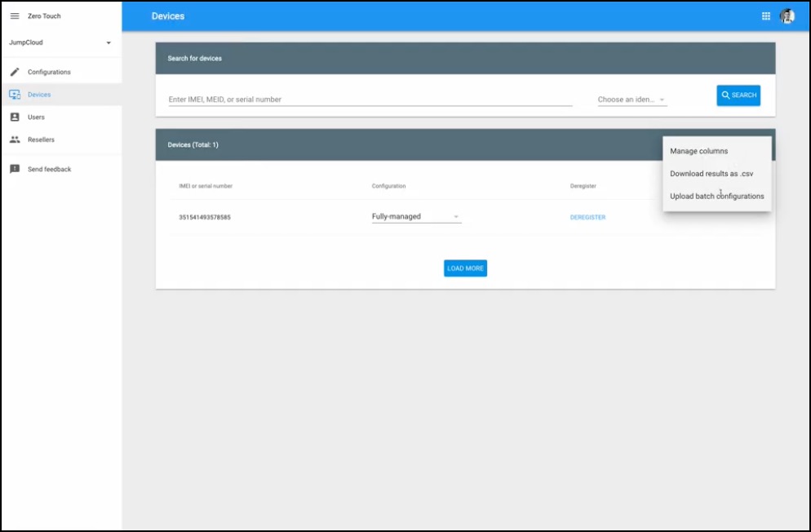Image resolution: width=811 pixels, height=532 pixels.
Task: Open the Choose an identifier dropdown
Action: (632, 100)
